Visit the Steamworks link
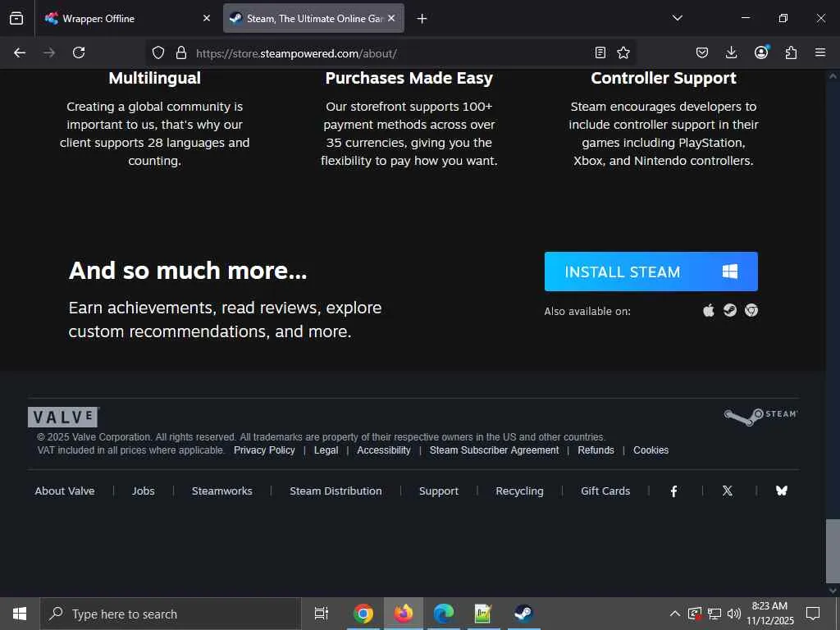840x630 pixels. coord(221,491)
